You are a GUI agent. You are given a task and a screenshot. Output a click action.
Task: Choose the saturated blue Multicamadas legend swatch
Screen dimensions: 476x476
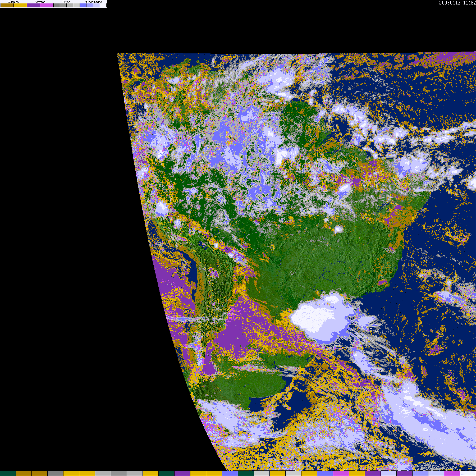point(83,5)
